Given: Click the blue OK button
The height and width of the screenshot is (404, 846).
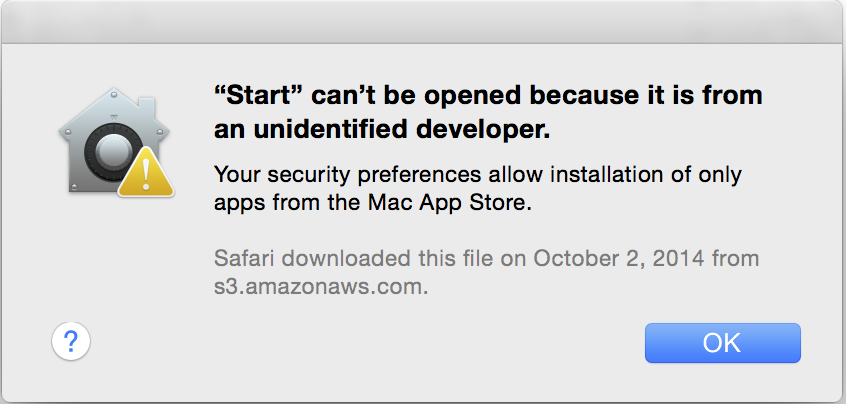Looking at the screenshot, I should pyautogui.click(x=722, y=343).
